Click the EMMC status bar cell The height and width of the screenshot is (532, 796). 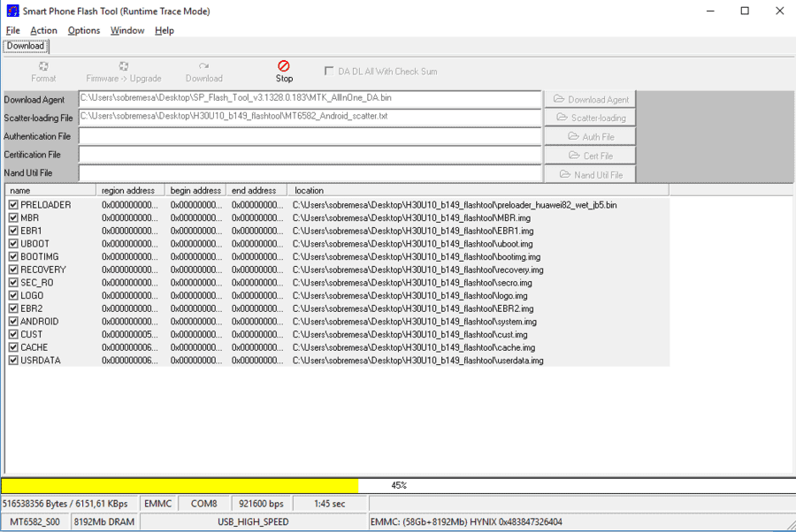pyautogui.click(x=158, y=504)
